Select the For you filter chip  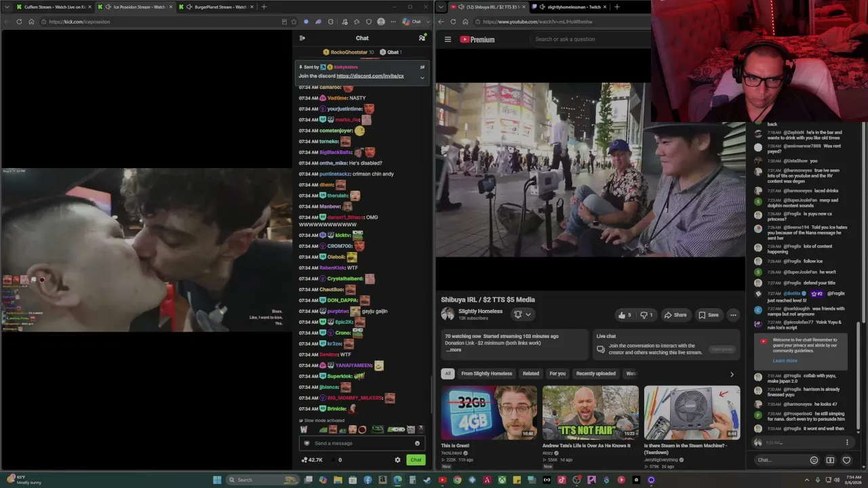coord(557,373)
